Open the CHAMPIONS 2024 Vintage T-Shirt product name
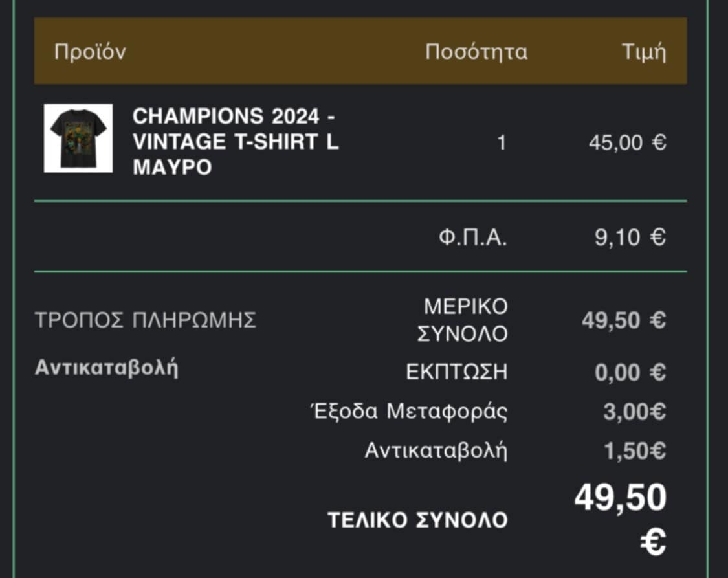The image size is (728, 578). tap(236, 142)
